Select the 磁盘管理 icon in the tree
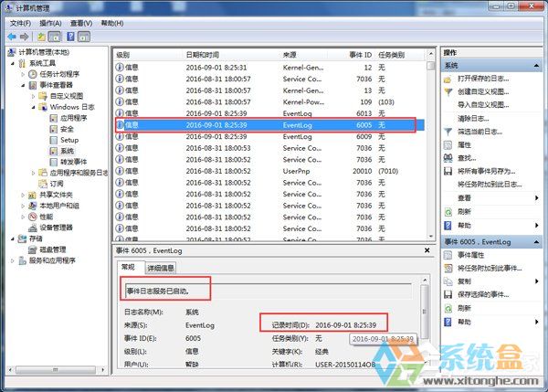This screenshot has height=392, width=548. click(33, 249)
